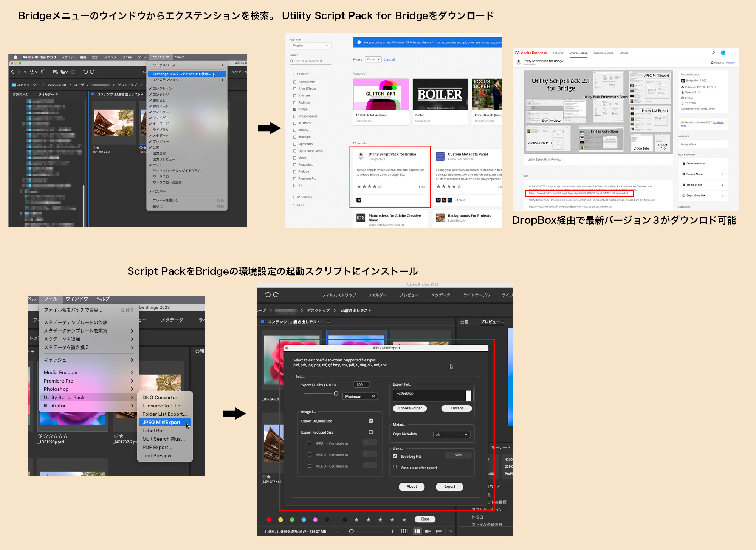The height and width of the screenshot is (550, 756).
Task: Click the rotate counterclockwise icon in Bridge toolbar
Action: pos(86,71)
